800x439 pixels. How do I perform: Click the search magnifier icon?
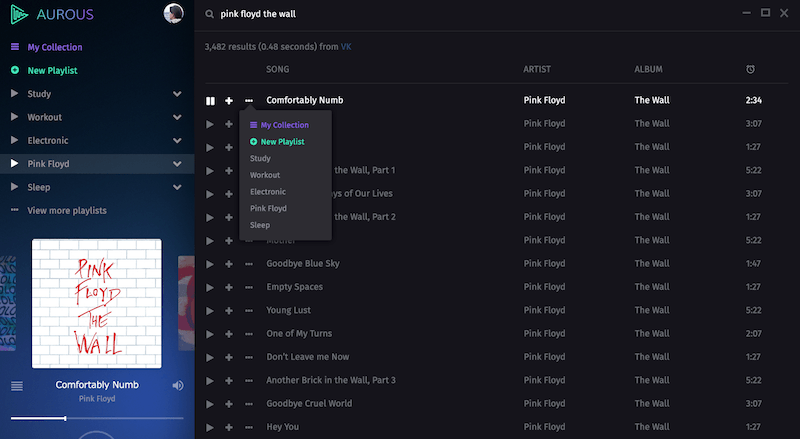[210, 14]
